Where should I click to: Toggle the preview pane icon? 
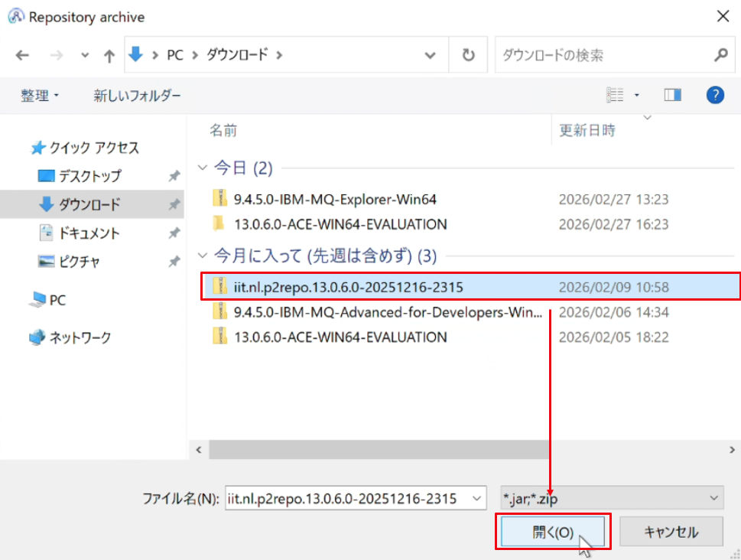click(672, 95)
